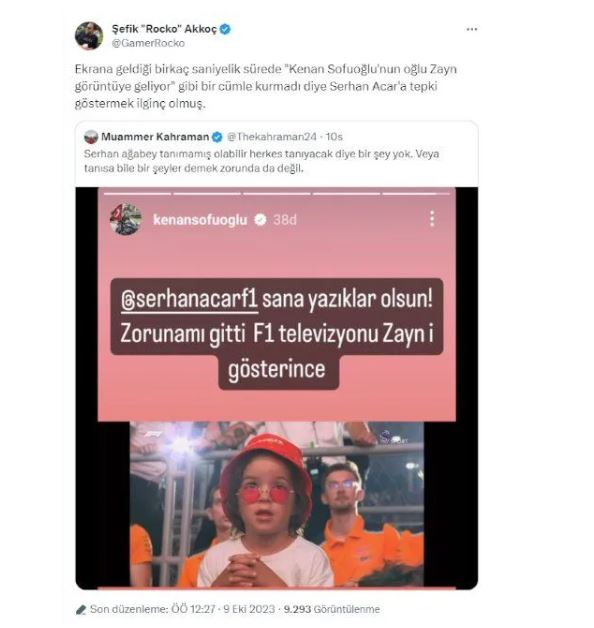
Task: Open the story's vertical three-dot menu
Action: coord(432,219)
